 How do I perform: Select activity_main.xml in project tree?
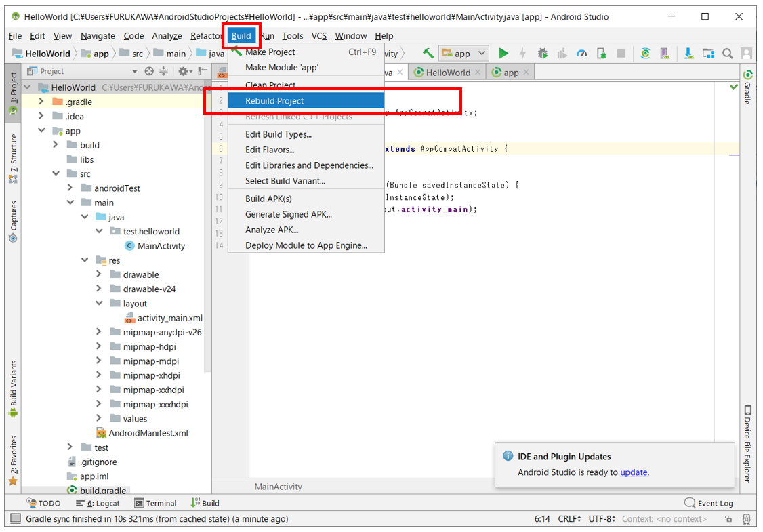(163, 318)
